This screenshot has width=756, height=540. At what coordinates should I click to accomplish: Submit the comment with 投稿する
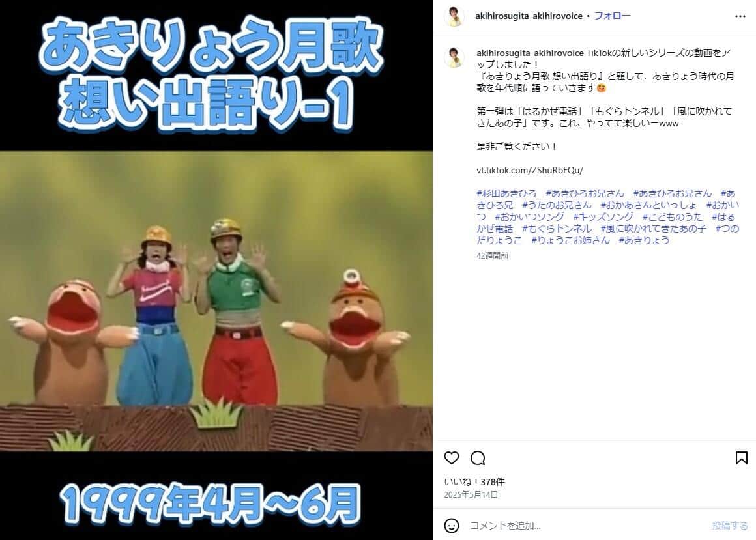729,526
